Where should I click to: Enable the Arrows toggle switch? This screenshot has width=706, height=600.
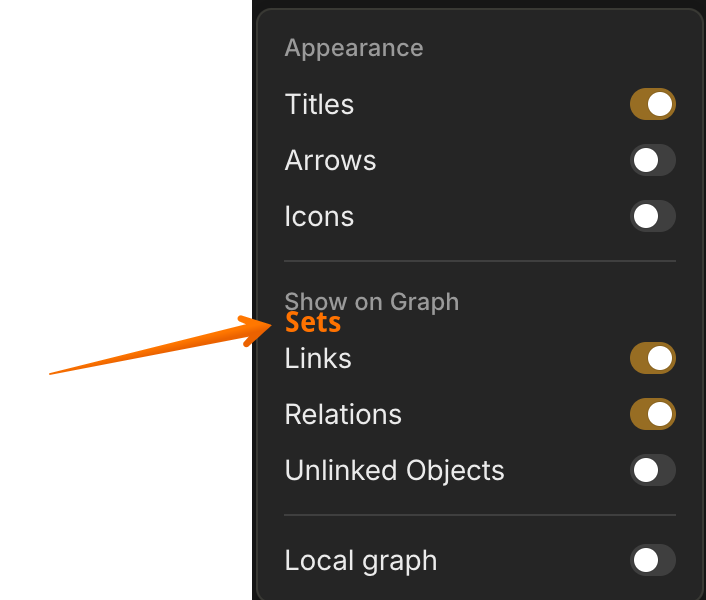pyautogui.click(x=652, y=160)
